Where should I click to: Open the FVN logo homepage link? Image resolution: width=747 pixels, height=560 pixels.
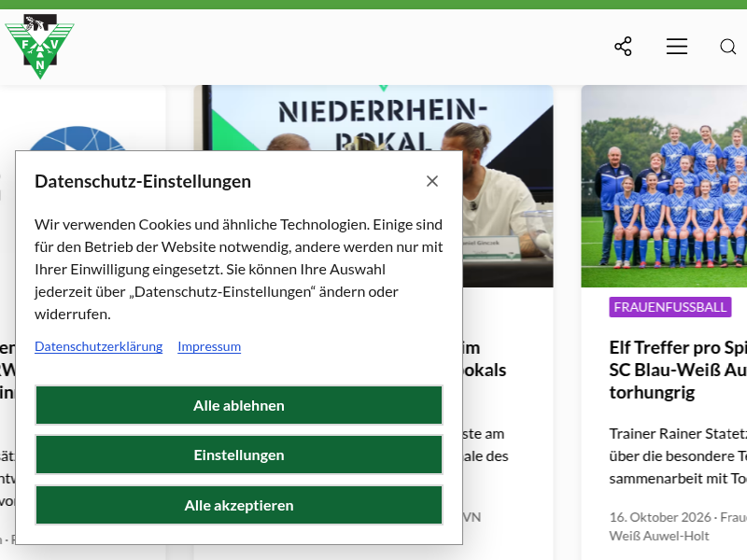(x=39, y=46)
